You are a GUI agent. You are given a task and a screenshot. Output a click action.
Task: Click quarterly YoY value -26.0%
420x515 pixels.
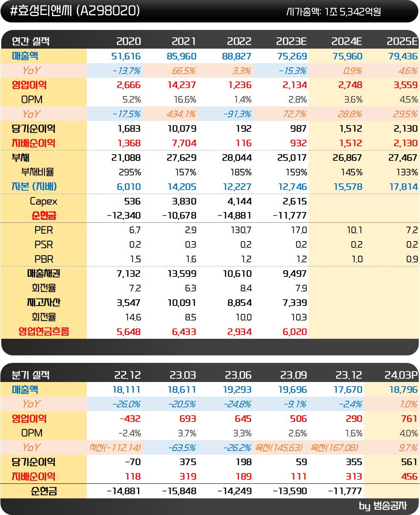[x=126, y=404]
